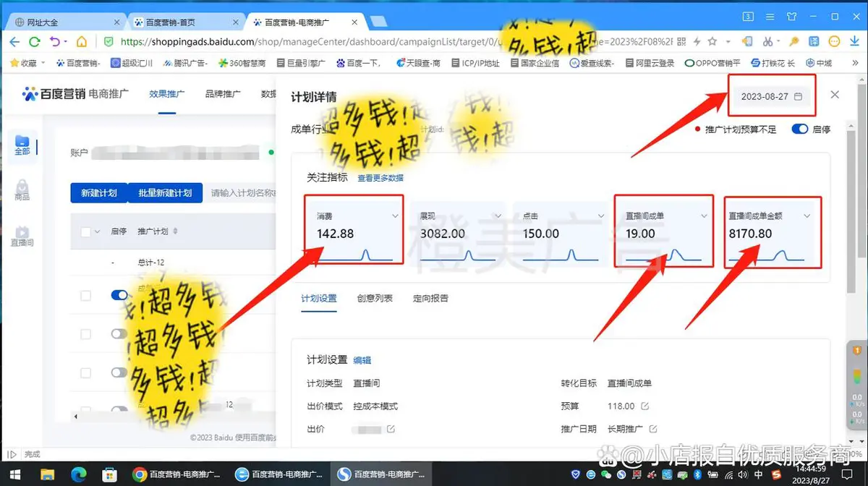Image resolution: width=868 pixels, height=486 pixels.
Task: Switch to the 创意列表 tab
Action: click(375, 298)
